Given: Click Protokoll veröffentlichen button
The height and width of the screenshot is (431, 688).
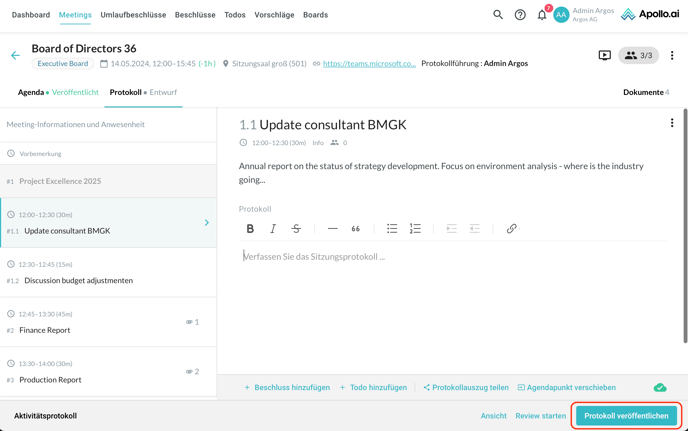Looking at the screenshot, I should pos(626,416).
